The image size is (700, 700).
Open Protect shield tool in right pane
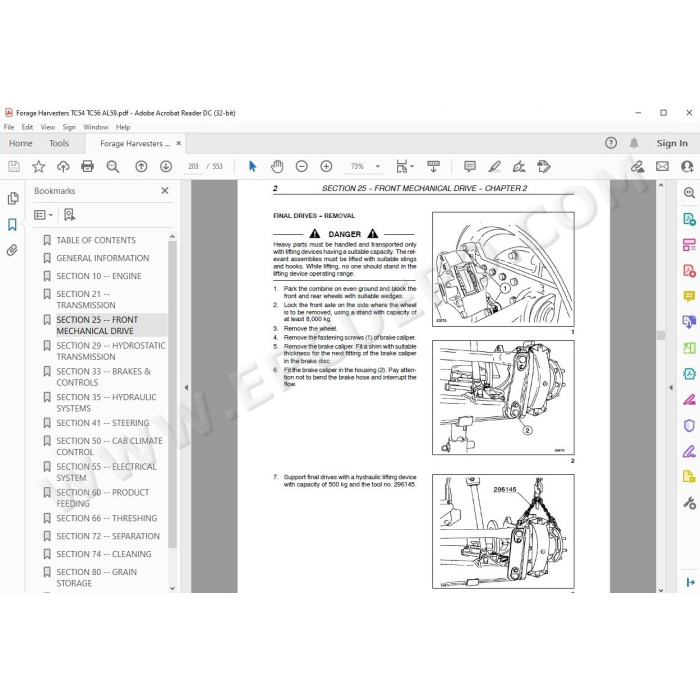click(689, 425)
